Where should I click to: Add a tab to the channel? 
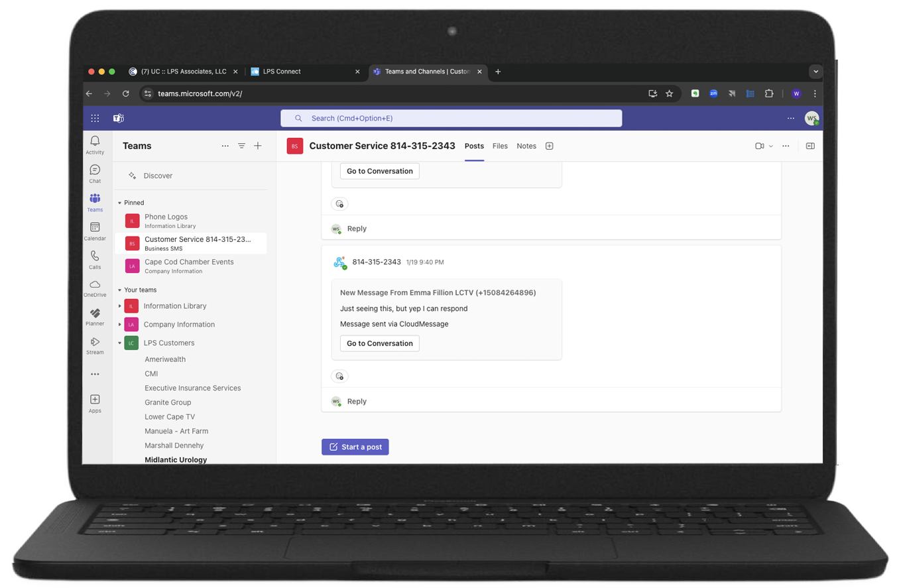pos(549,146)
